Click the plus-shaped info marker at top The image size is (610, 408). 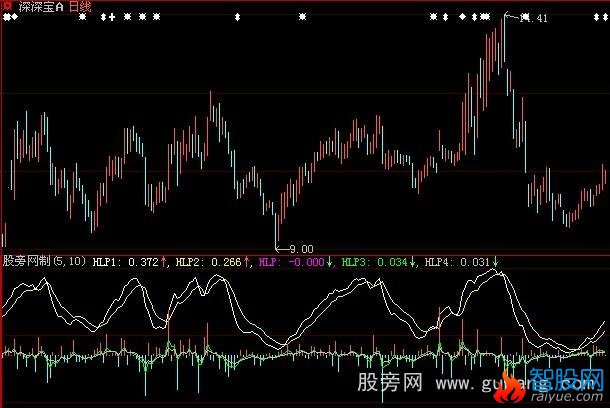coord(112,17)
